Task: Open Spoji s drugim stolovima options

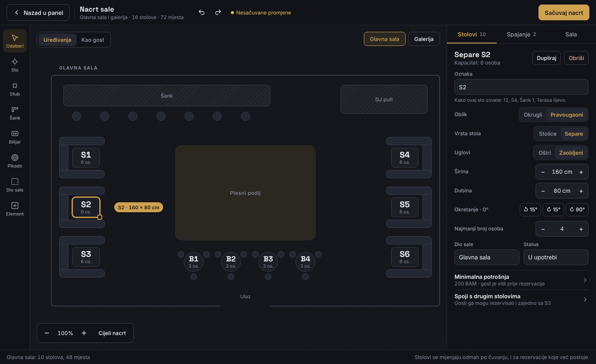Action: click(521, 299)
